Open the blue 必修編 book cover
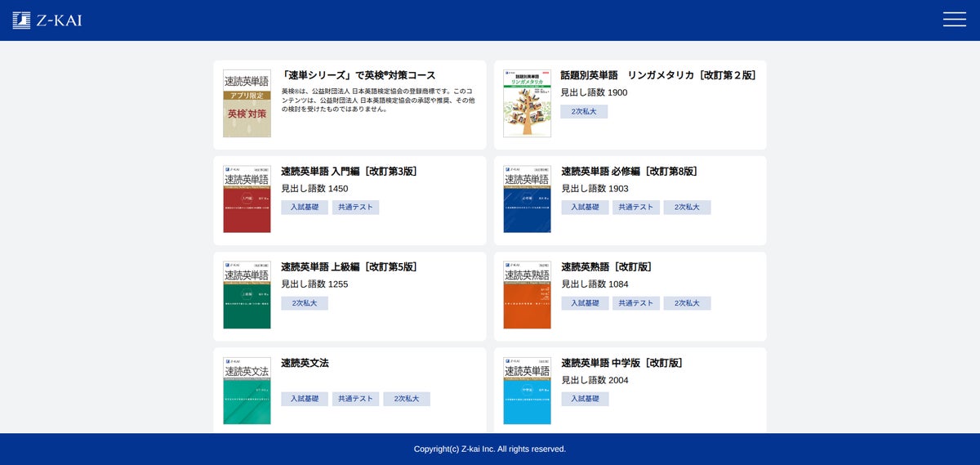Viewport: 980px width, 465px height. click(x=527, y=199)
